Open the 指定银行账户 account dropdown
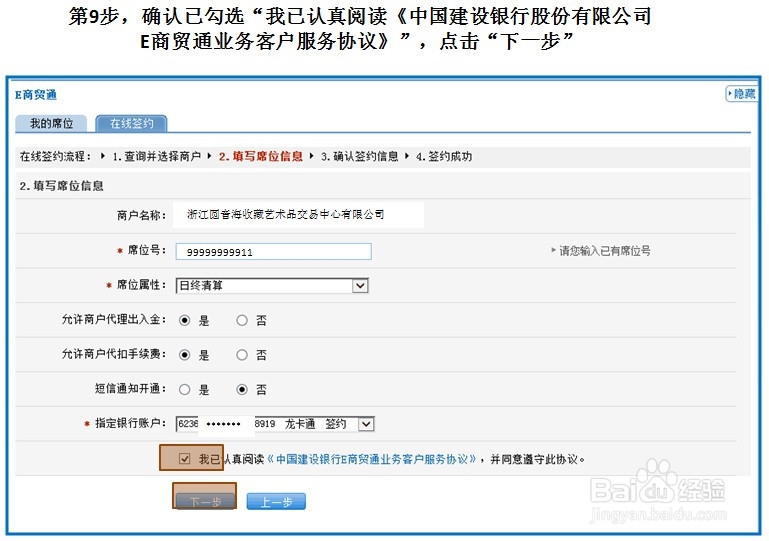Viewport: 769px width, 541px height. click(275, 424)
